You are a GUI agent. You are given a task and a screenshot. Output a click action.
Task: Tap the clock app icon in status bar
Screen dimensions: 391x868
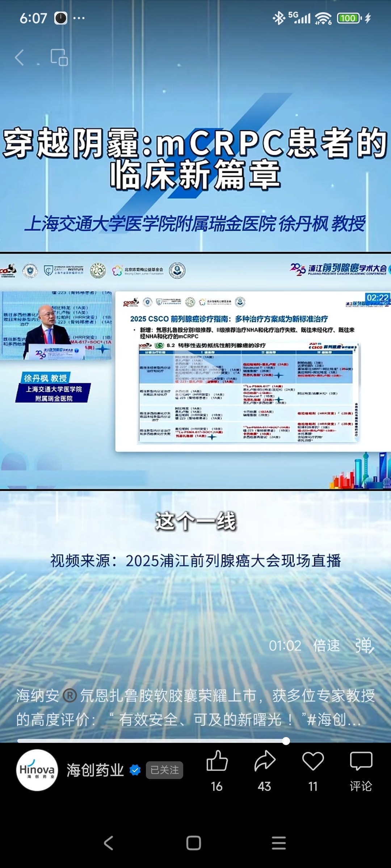61,18
